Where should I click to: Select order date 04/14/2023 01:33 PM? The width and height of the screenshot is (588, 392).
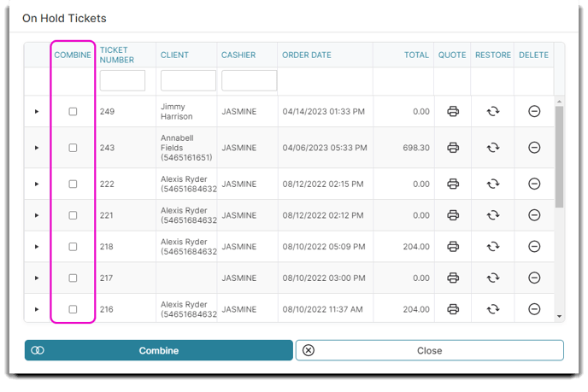[324, 112]
